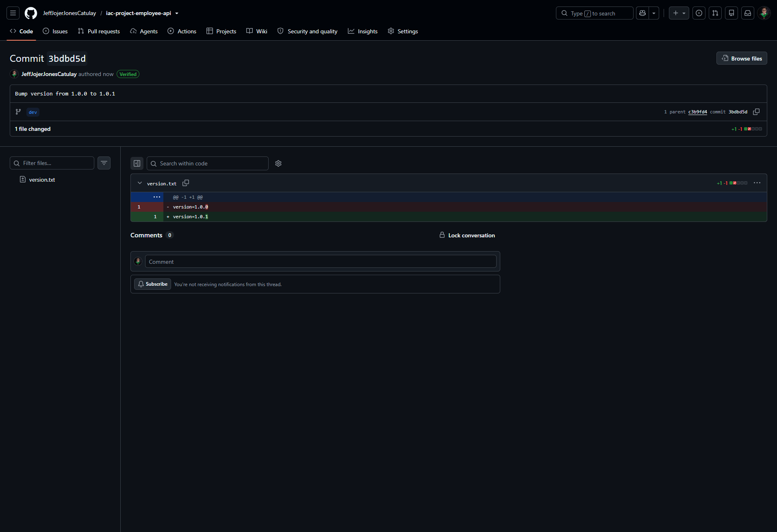This screenshot has height=532, width=777.
Task: Click the Verified signature badge
Action: (128, 74)
